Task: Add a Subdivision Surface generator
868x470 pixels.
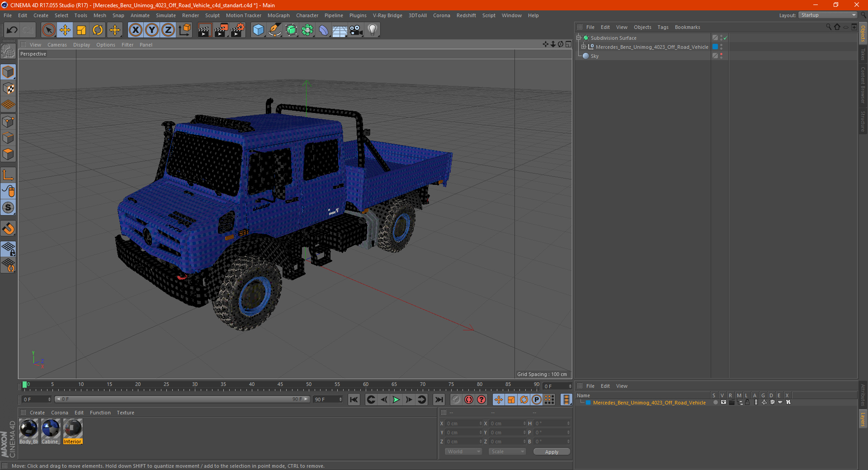Action: (x=291, y=30)
